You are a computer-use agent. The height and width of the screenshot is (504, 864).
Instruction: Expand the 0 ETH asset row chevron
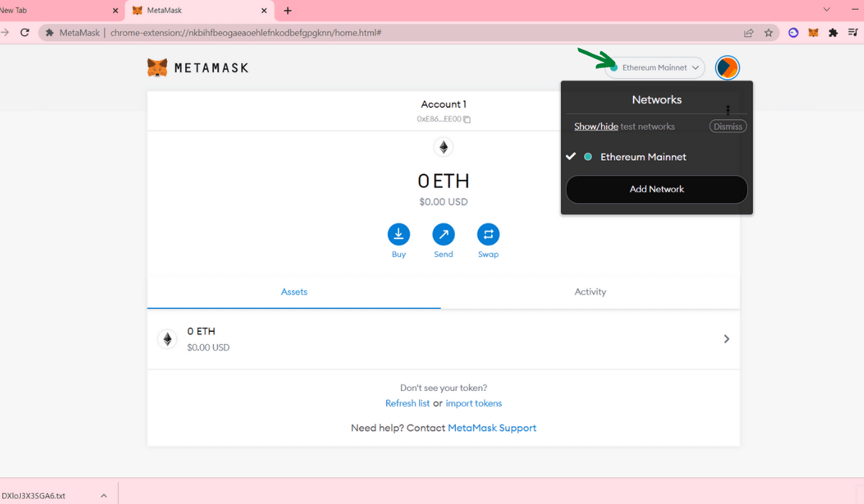[x=726, y=339]
